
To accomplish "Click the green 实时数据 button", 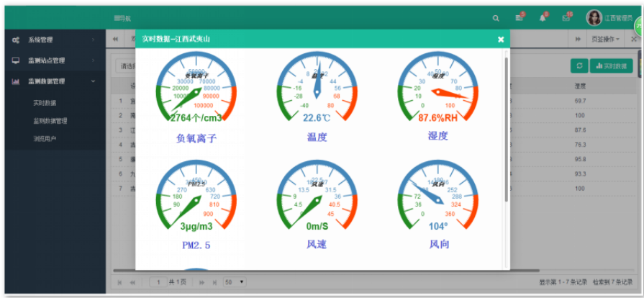I will click(x=611, y=66).
